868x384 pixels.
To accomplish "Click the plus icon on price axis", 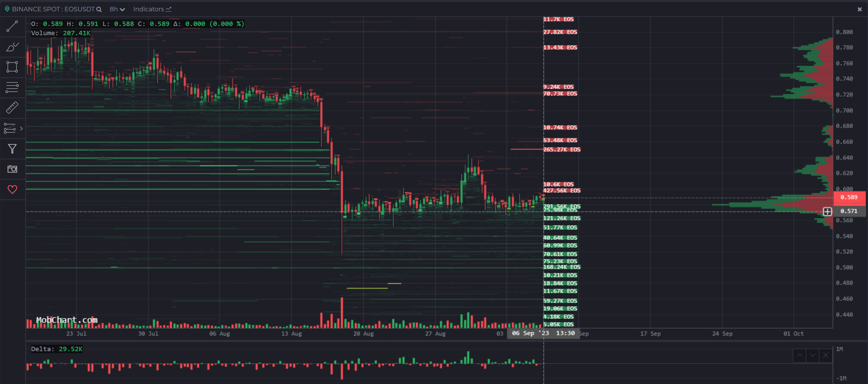I will point(827,212).
